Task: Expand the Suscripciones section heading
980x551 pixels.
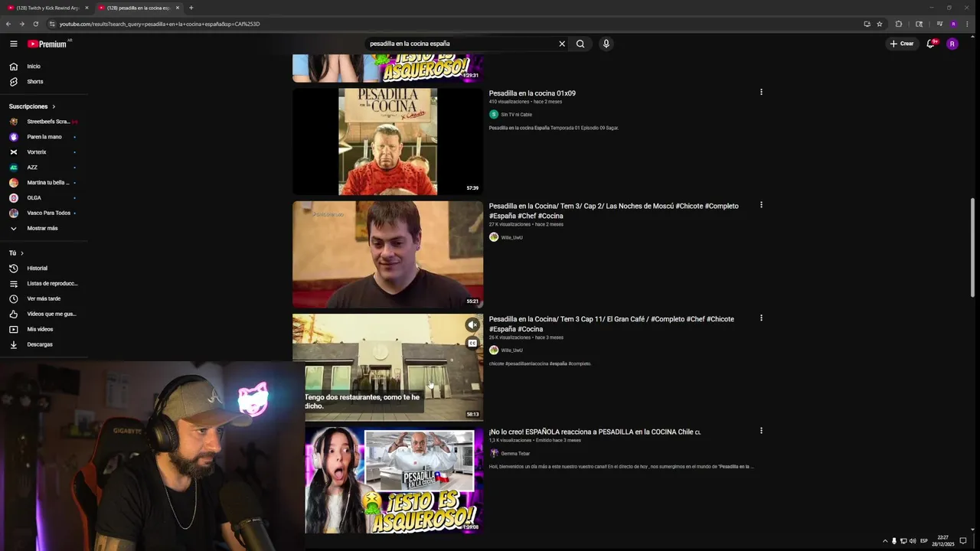Action: 32,106
